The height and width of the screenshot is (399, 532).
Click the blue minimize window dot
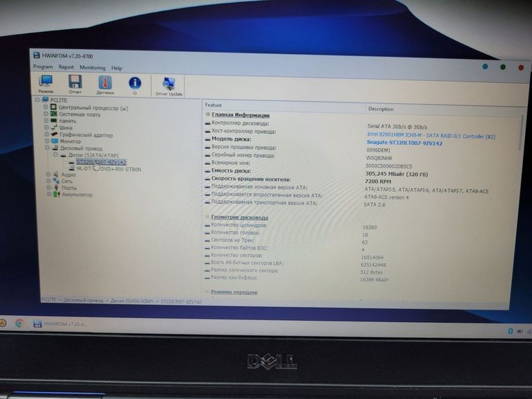[485, 66]
